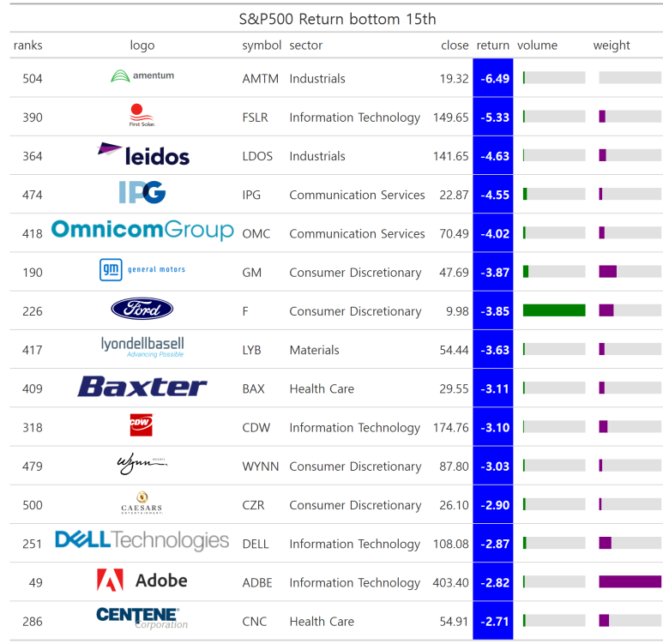
Task: Click Adobe's long purple weight bar
Action: pyautogui.click(x=630, y=582)
